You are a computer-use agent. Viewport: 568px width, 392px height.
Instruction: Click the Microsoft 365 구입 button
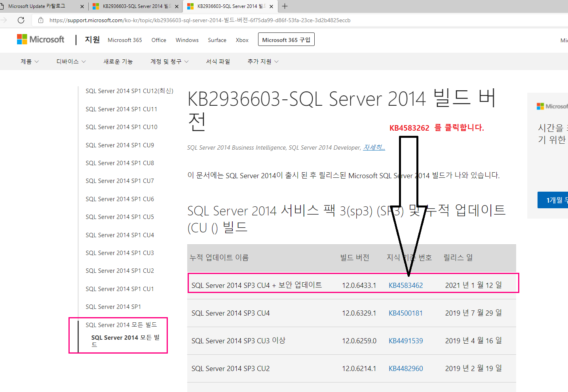point(286,39)
